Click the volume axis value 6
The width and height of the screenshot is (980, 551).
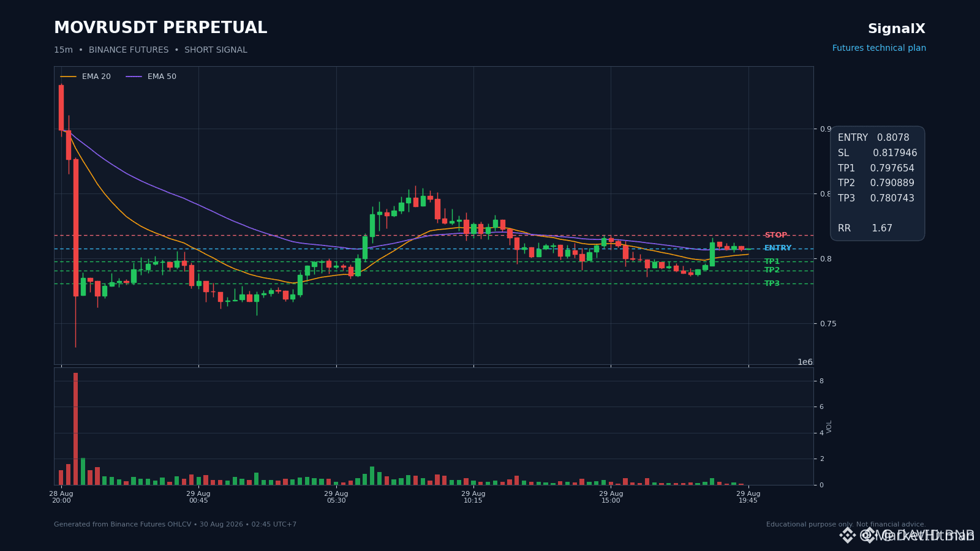coord(822,407)
